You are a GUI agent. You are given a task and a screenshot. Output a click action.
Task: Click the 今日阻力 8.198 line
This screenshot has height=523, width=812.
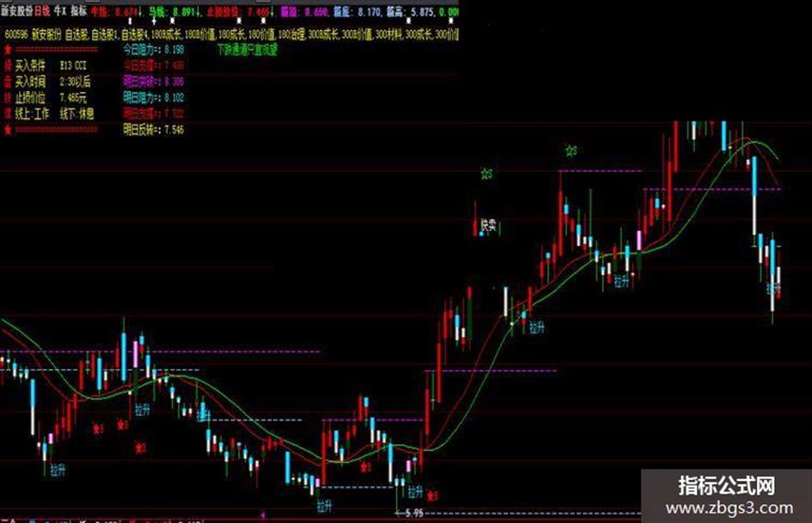153,50
